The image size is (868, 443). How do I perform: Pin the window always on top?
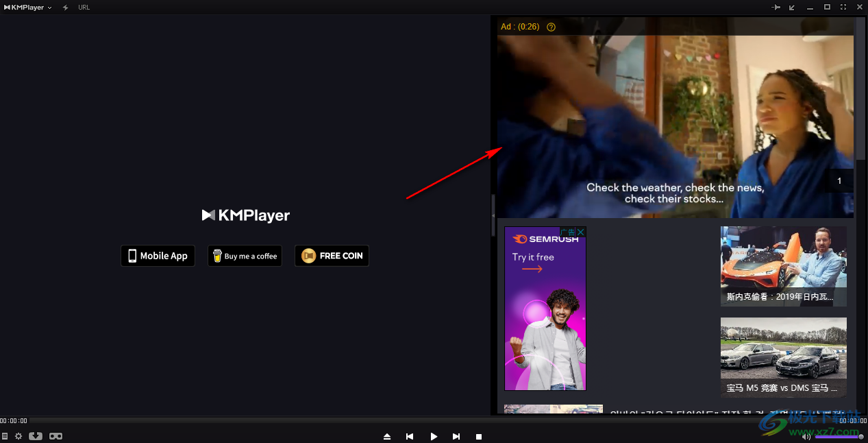(x=776, y=7)
